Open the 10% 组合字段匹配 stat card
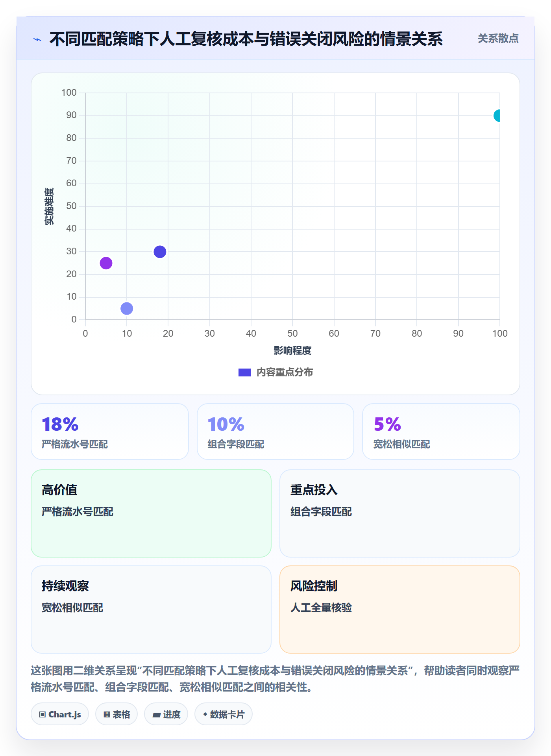 click(x=275, y=432)
